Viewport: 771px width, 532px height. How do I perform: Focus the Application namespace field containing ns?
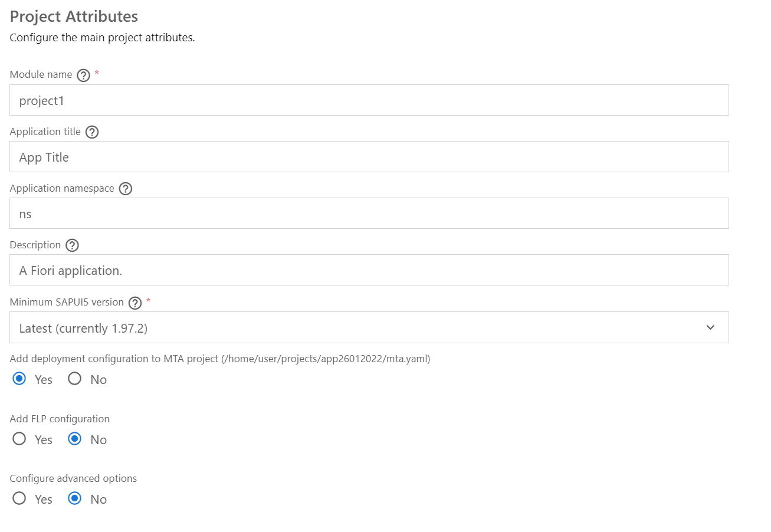pos(369,213)
